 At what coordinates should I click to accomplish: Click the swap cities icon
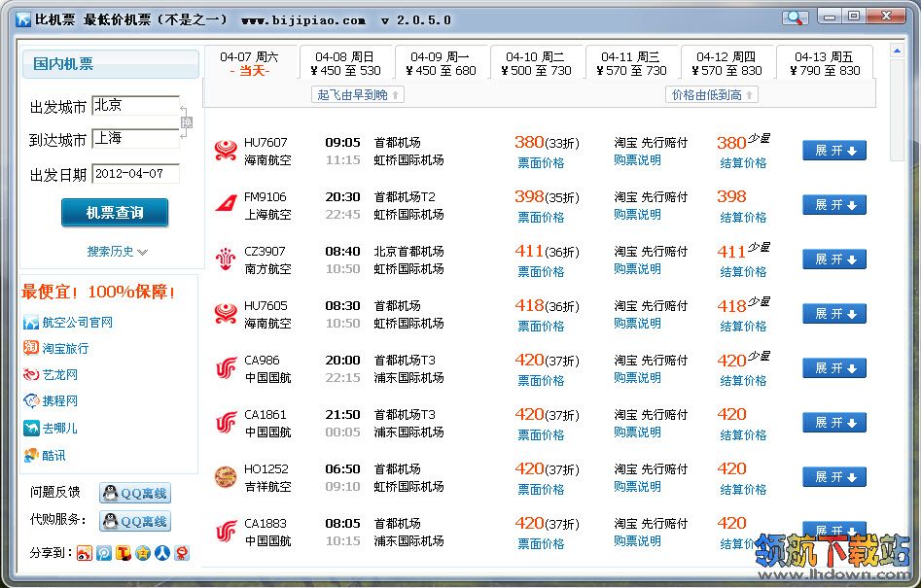186,122
